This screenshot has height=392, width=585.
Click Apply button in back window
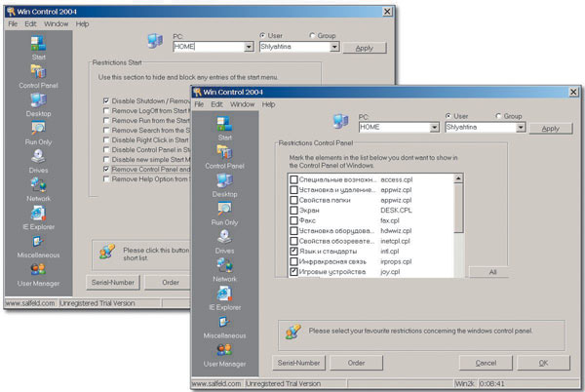coord(365,48)
